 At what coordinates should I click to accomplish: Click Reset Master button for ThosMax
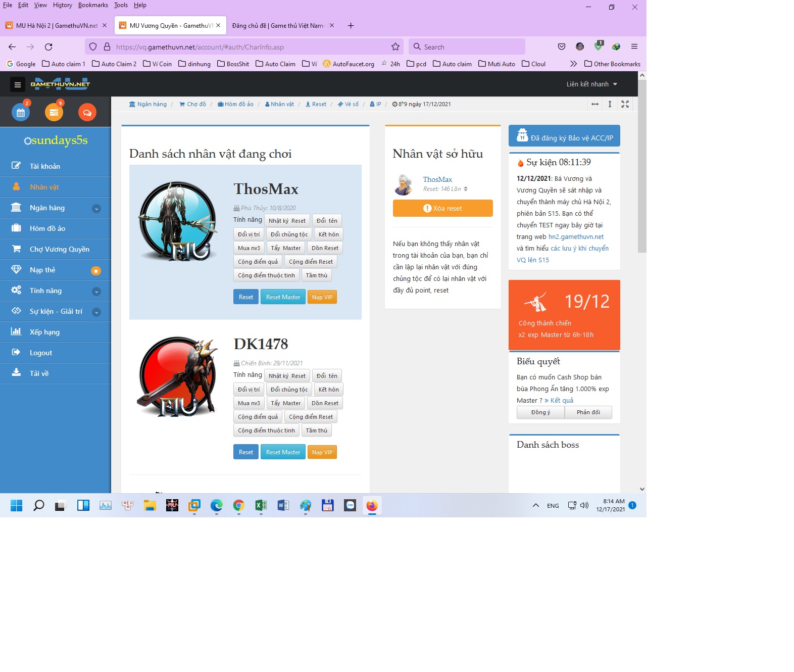click(283, 297)
